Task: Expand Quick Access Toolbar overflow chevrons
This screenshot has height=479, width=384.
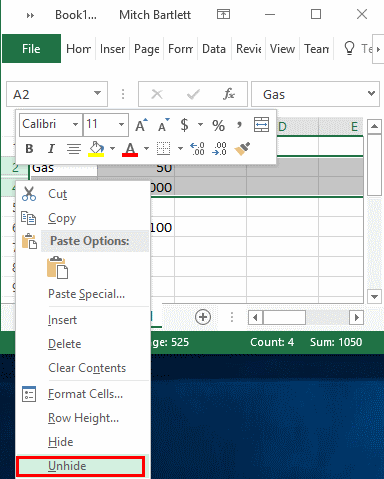Action: coord(30,15)
